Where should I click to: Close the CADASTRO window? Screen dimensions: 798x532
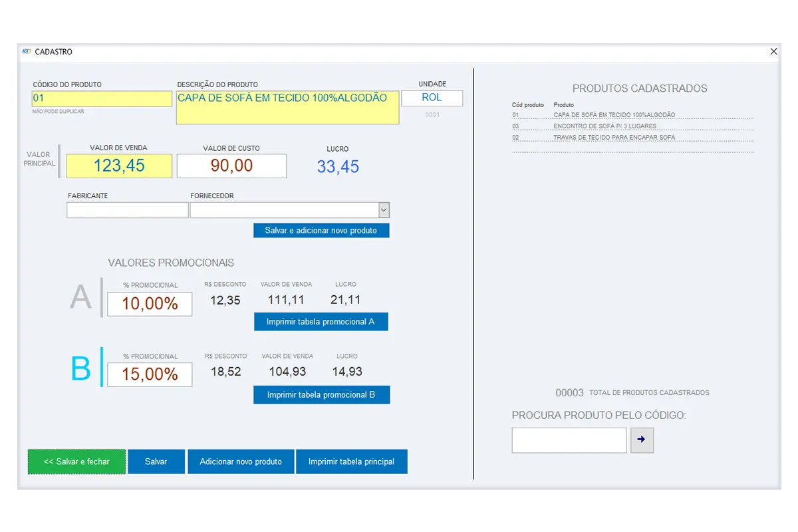click(x=773, y=51)
